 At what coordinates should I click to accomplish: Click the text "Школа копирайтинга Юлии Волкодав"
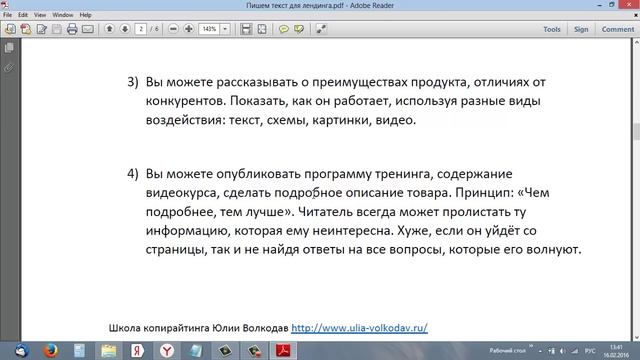click(198, 328)
